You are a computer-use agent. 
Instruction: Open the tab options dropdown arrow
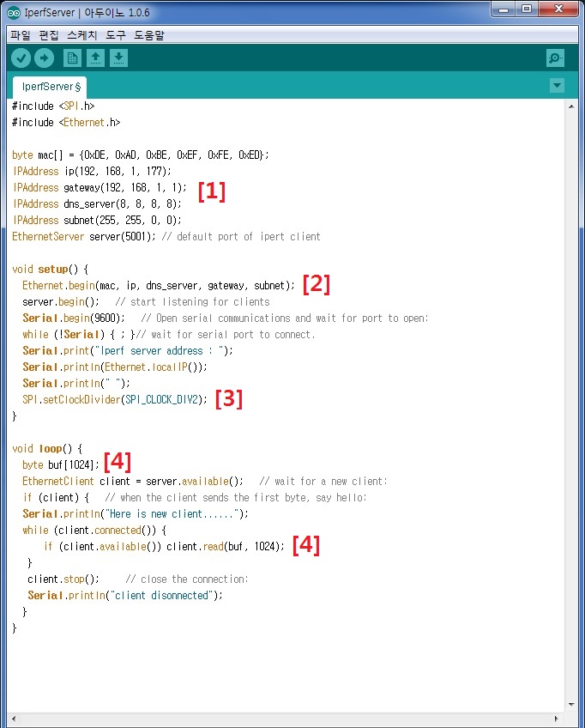(x=558, y=86)
